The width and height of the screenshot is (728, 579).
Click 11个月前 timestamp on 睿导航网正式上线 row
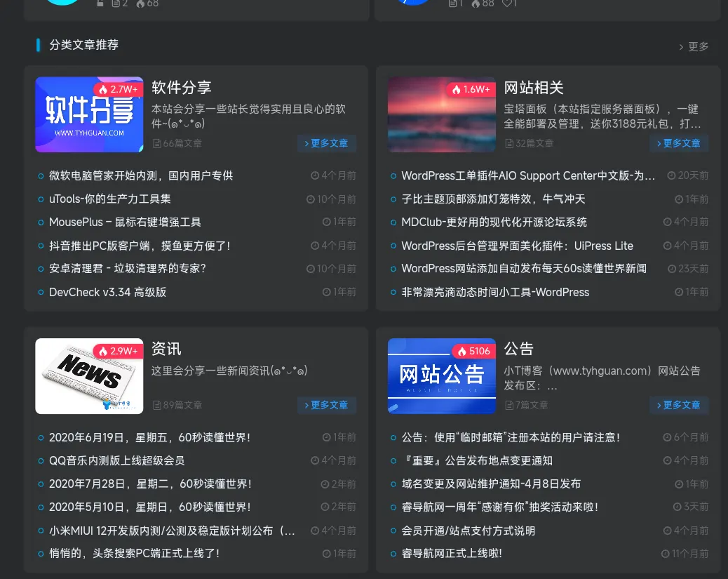pos(685,554)
